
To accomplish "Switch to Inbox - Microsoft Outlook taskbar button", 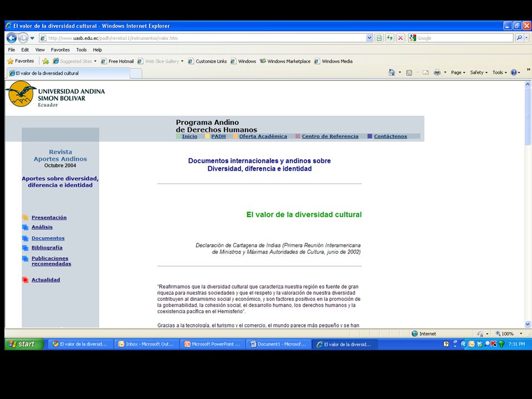I will pyautogui.click(x=146, y=344).
